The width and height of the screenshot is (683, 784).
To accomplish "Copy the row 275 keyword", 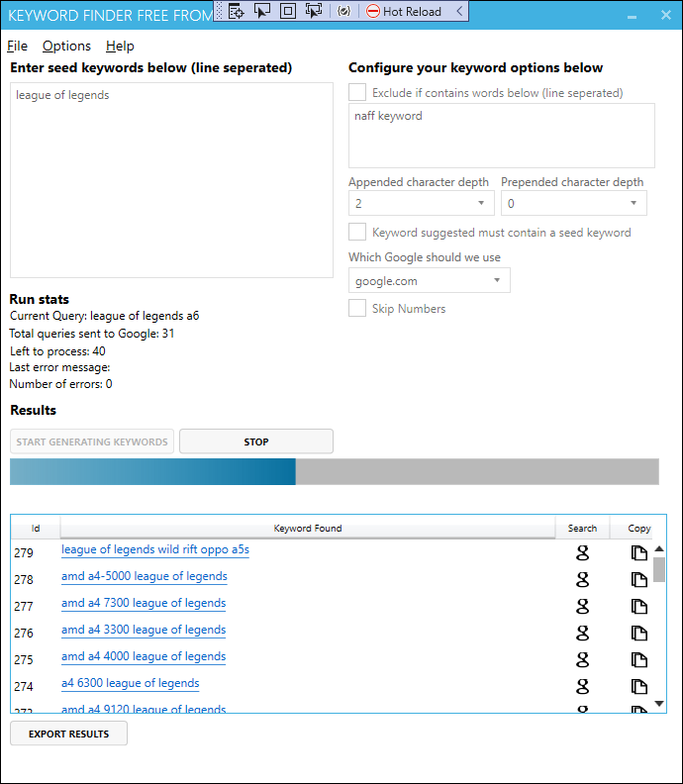I will 638,659.
